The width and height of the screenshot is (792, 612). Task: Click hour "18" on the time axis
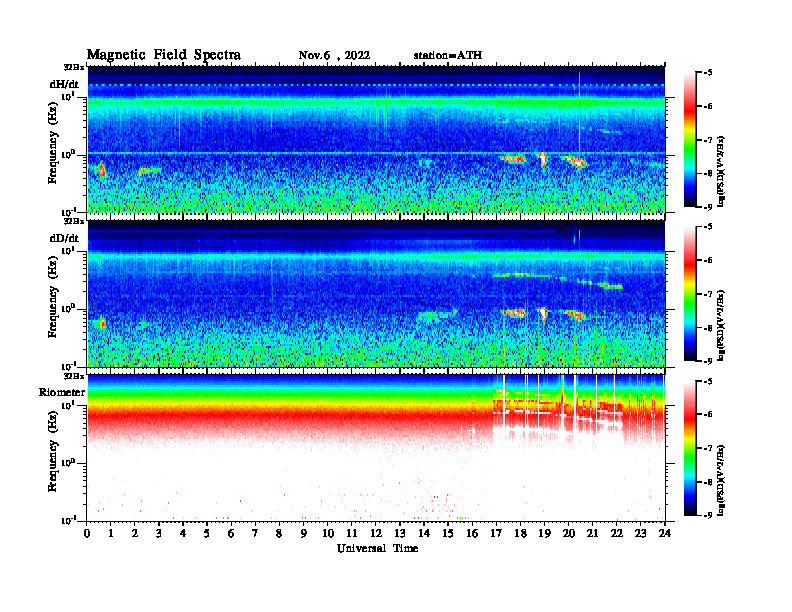pyautogui.click(x=520, y=533)
